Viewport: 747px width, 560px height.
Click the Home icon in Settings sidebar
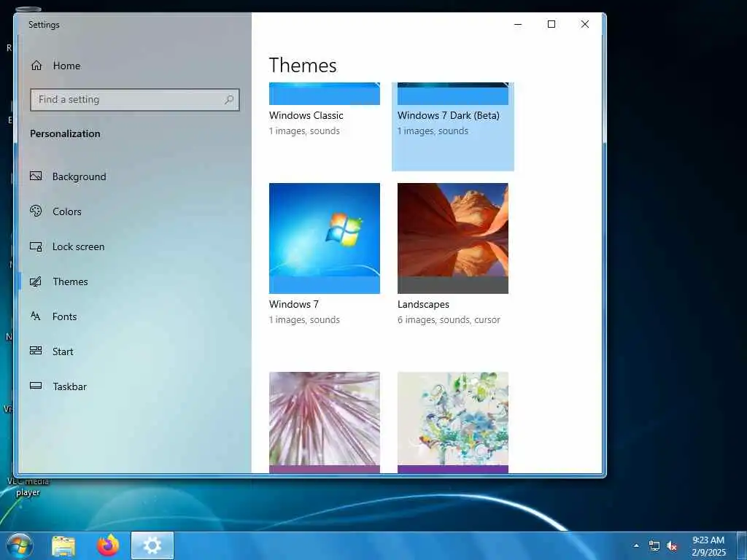36,65
